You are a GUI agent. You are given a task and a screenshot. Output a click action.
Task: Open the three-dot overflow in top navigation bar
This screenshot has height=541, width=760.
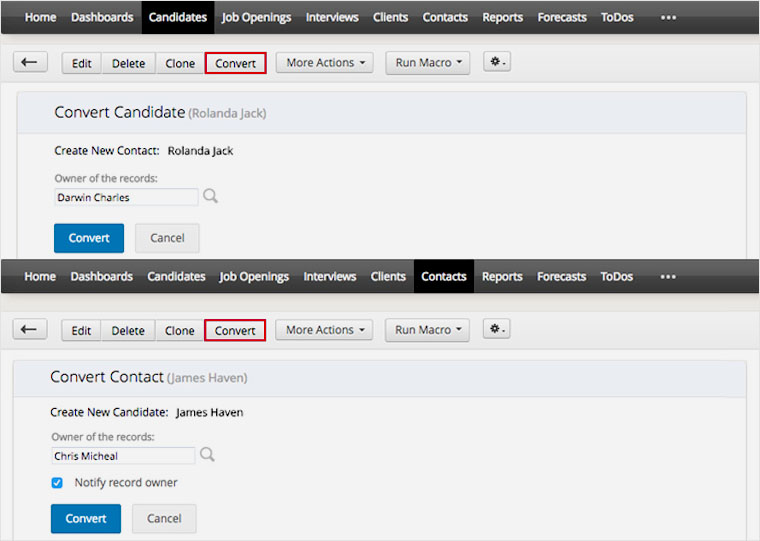pos(668,17)
